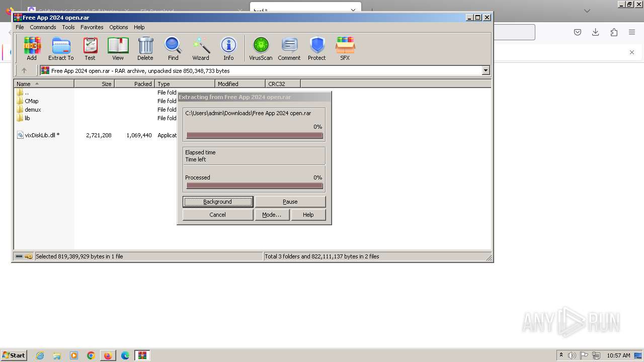
Task: Launch the Wizard tool
Action: [x=201, y=49]
